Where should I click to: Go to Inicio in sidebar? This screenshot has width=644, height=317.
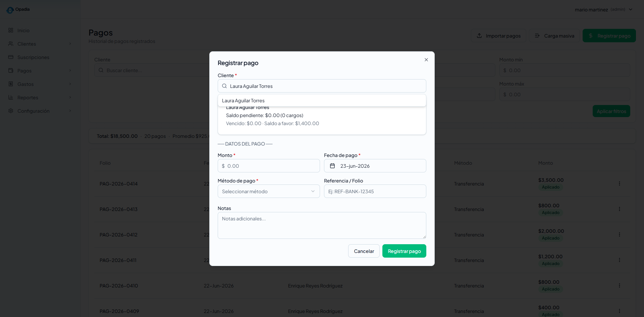tap(40, 30)
